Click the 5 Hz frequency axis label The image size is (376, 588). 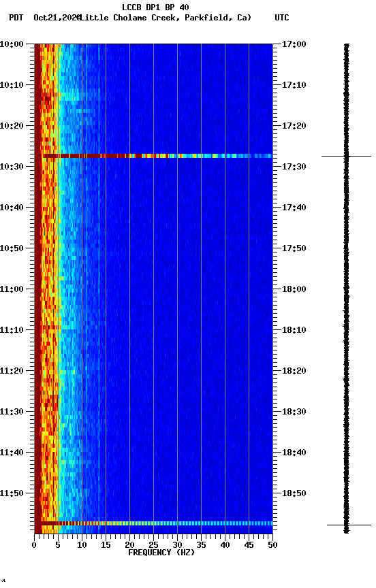tap(58, 545)
